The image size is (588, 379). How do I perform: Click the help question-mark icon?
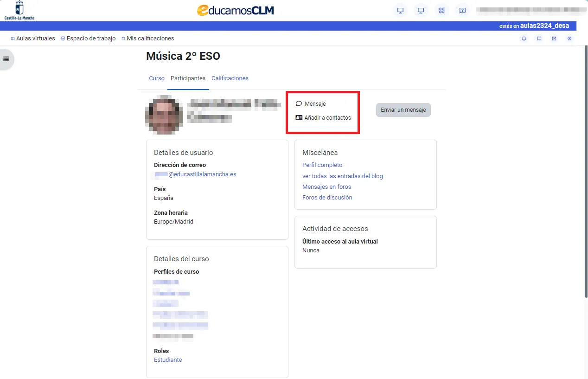pyautogui.click(x=462, y=11)
